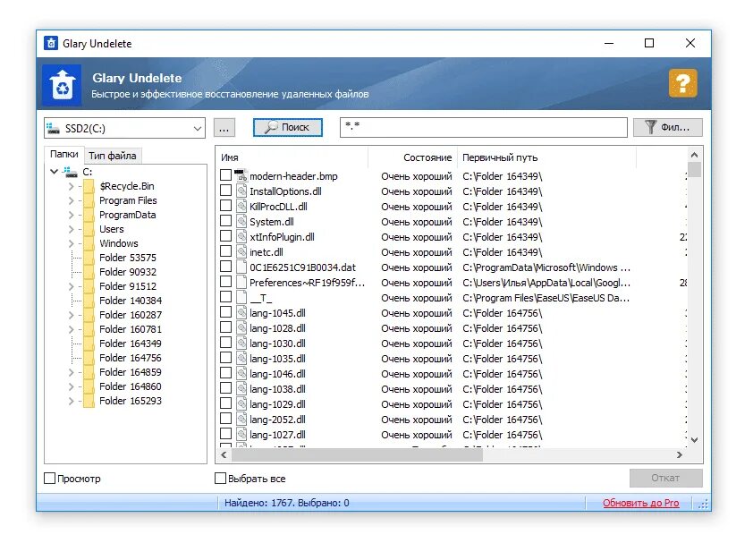Open the Фил... filter button
Viewport: 753px width, 560px height.
[667, 127]
